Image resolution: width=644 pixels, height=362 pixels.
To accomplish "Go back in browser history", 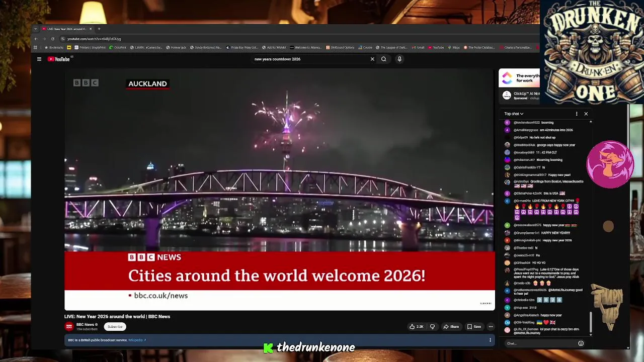I will 36,39.
